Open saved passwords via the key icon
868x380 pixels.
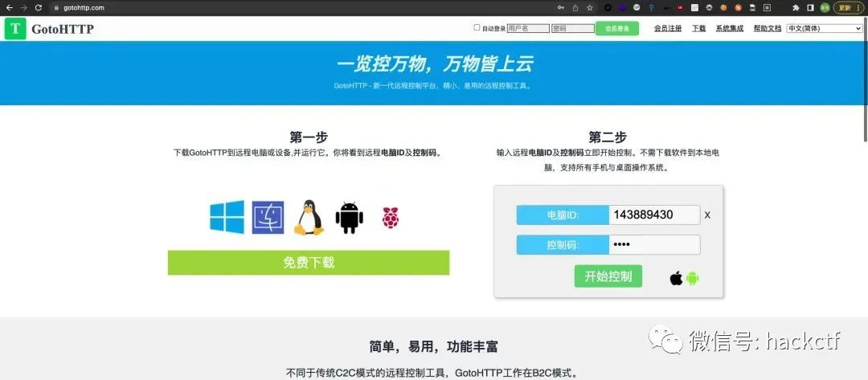point(561,8)
